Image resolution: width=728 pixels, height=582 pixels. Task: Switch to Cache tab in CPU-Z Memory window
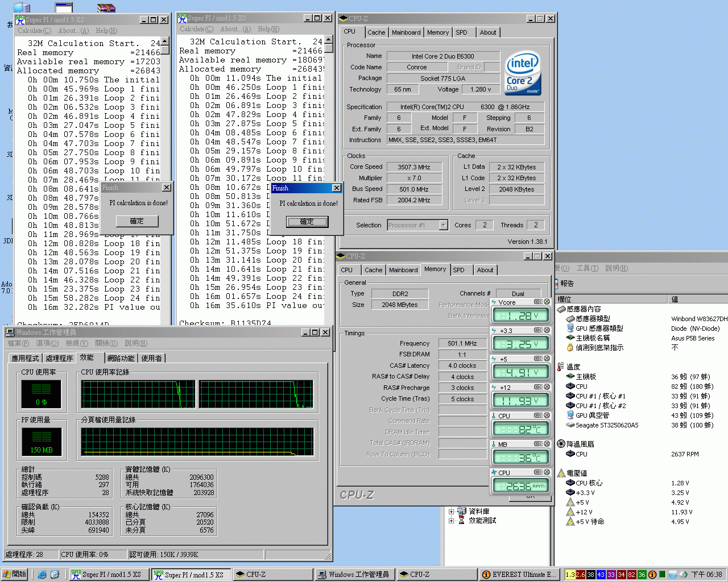[x=373, y=270]
